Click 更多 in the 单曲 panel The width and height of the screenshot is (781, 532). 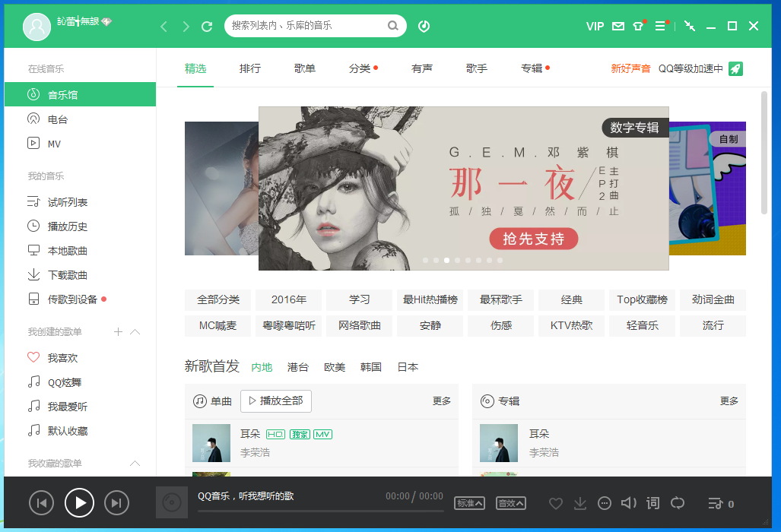tap(442, 401)
